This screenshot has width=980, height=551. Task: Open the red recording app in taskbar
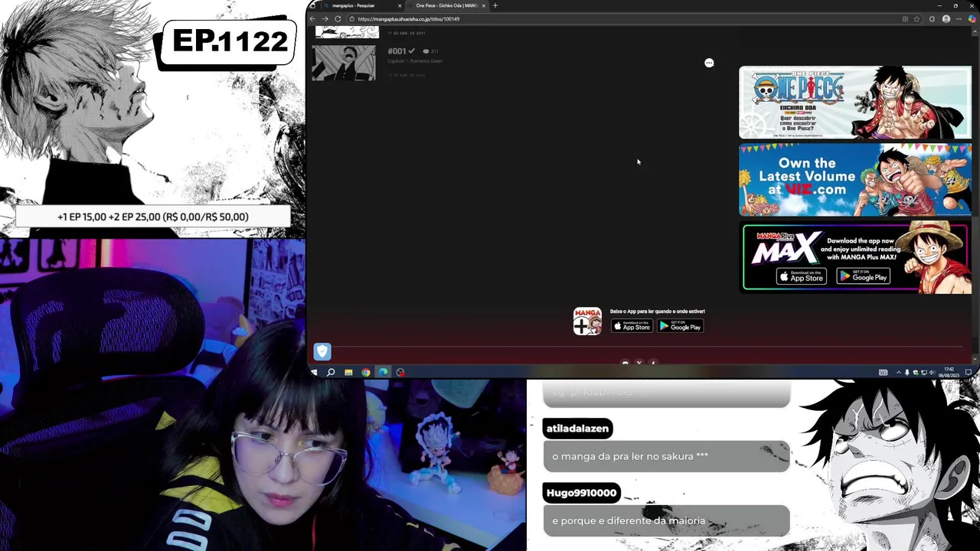pyautogui.click(x=400, y=373)
